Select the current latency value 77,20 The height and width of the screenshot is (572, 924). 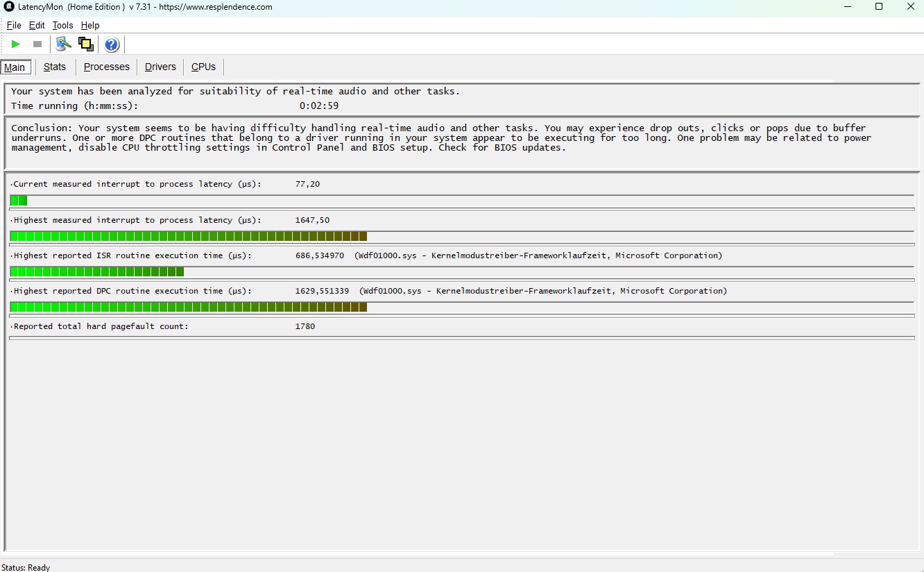coord(307,184)
